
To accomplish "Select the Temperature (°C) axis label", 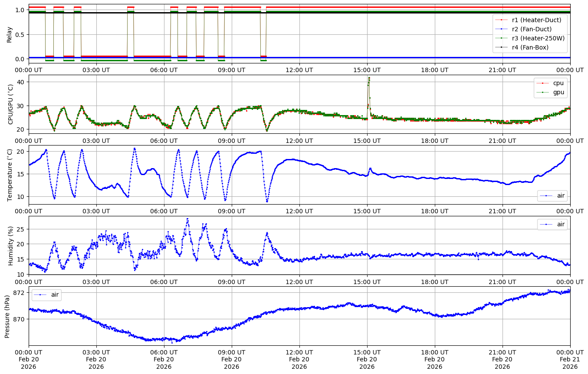I will (x=10, y=175).
